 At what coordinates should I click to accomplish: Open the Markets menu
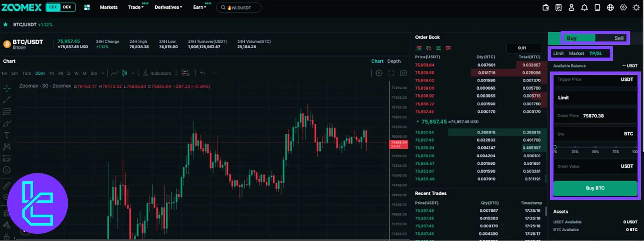(x=109, y=7)
